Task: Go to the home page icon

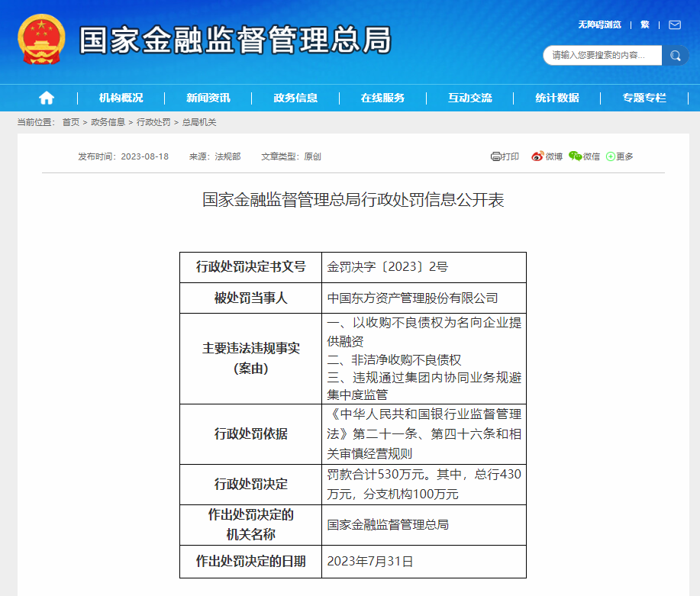Action: point(47,98)
